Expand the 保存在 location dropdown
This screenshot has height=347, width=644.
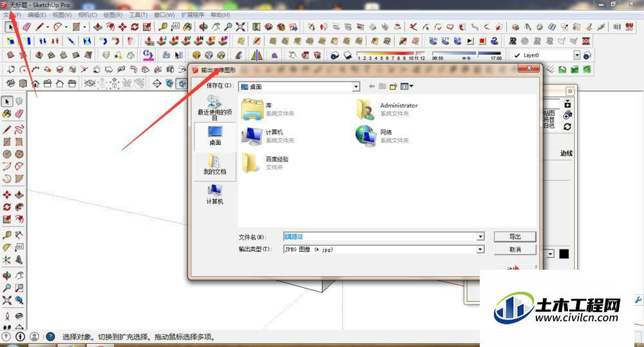click(x=356, y=87)
